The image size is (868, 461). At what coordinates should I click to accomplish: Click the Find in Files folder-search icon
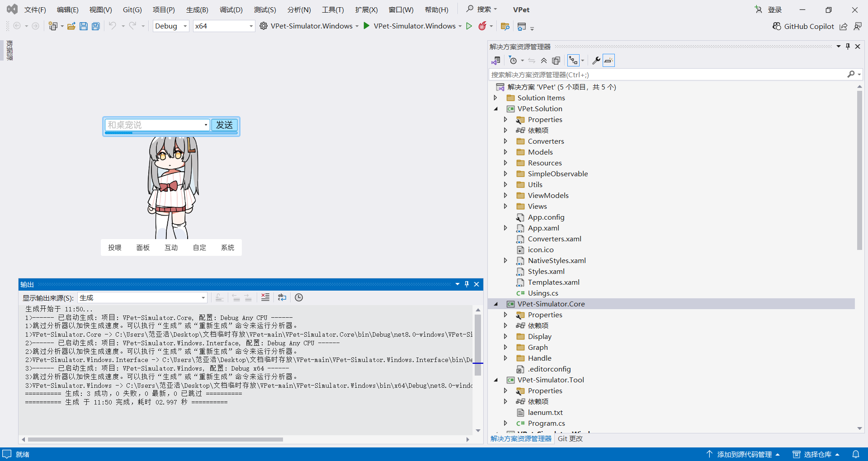505,26
